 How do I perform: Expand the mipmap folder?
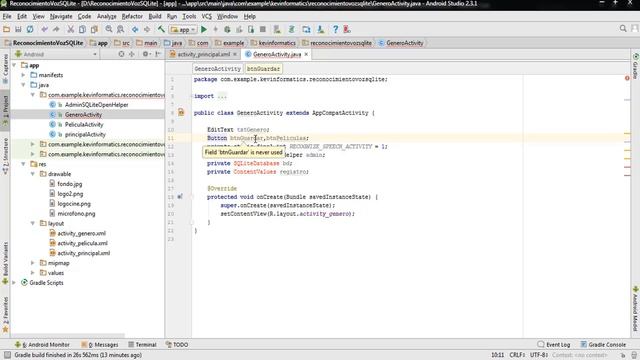point(33,263)
